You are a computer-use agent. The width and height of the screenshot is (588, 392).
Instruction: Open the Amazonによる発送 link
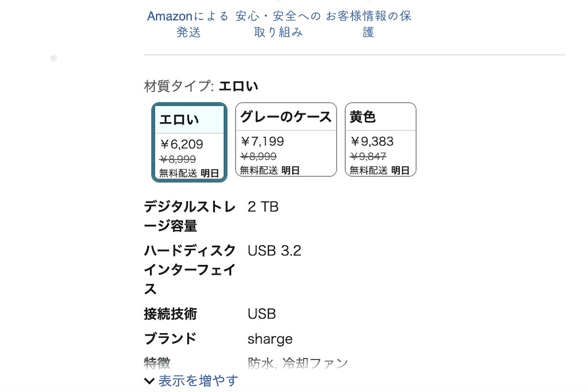pos(188,23)
